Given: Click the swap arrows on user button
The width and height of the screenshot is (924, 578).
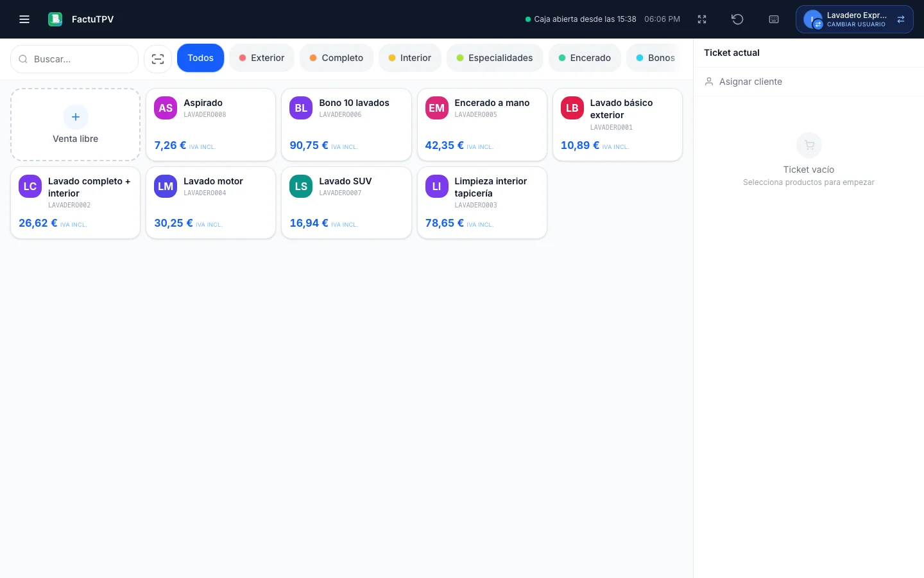Looking at the screenshot, I should pyautogui.click(x=901, y=19).
